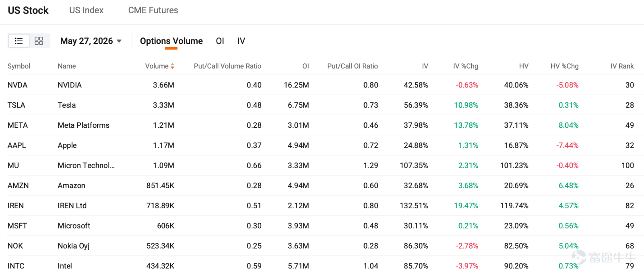Click the Micron Technol... name
The image size is (644, 272).
(86, 166)
